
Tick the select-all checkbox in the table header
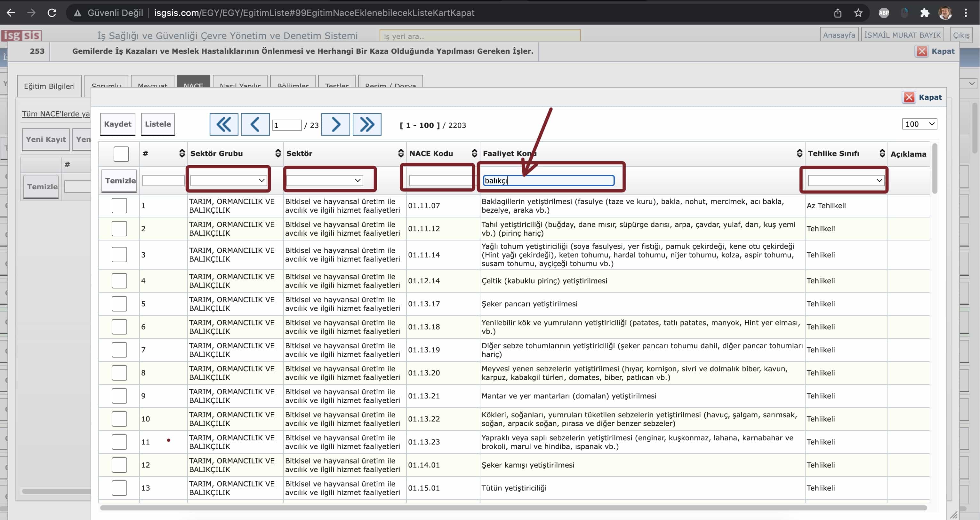pyautogui.click(x=121, y=154)
